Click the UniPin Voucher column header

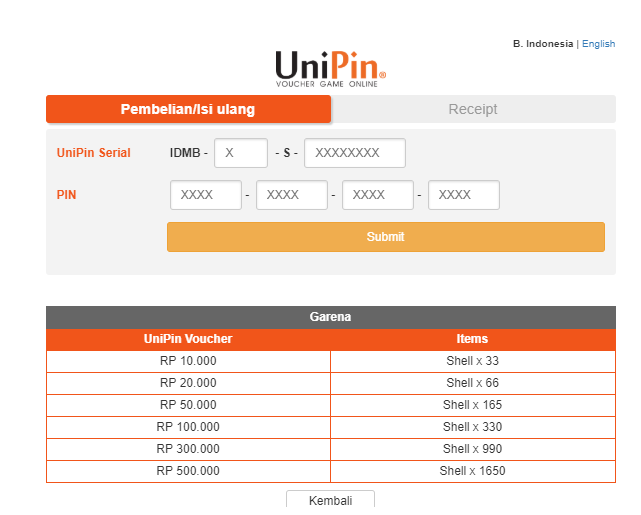tap(188, 339)
